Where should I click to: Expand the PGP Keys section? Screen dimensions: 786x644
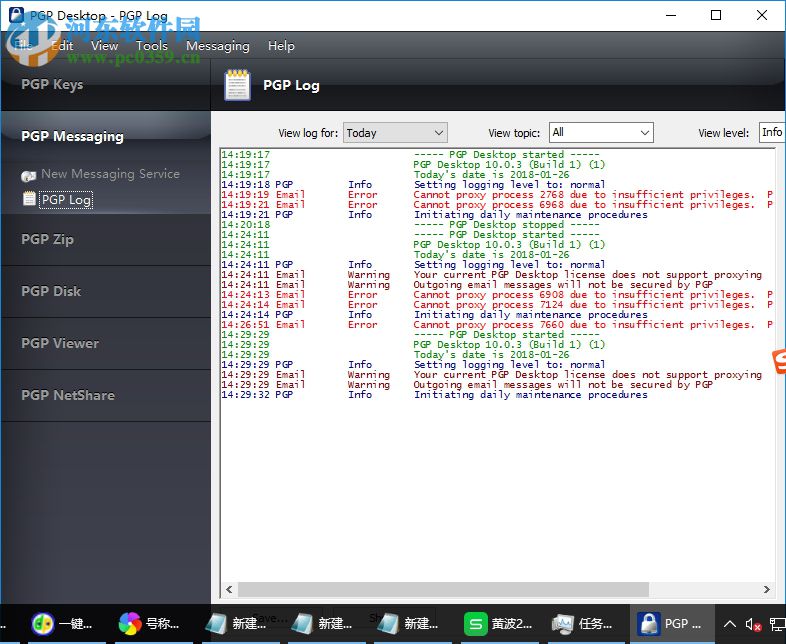coord(106,85)
